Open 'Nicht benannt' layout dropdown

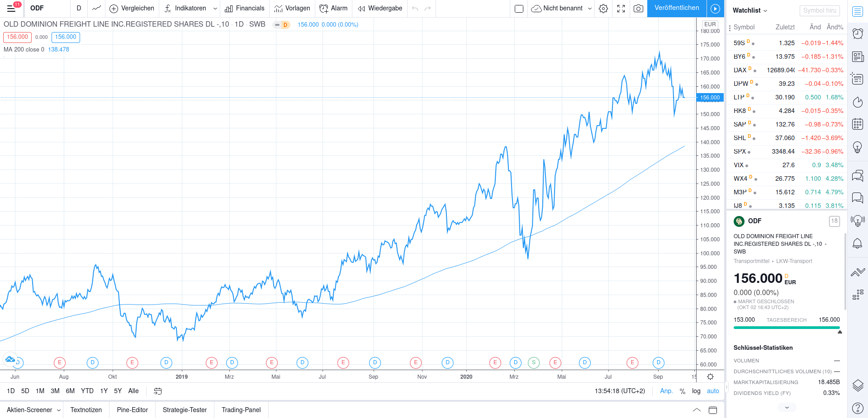pyautogui.click(x=590, y=9)
